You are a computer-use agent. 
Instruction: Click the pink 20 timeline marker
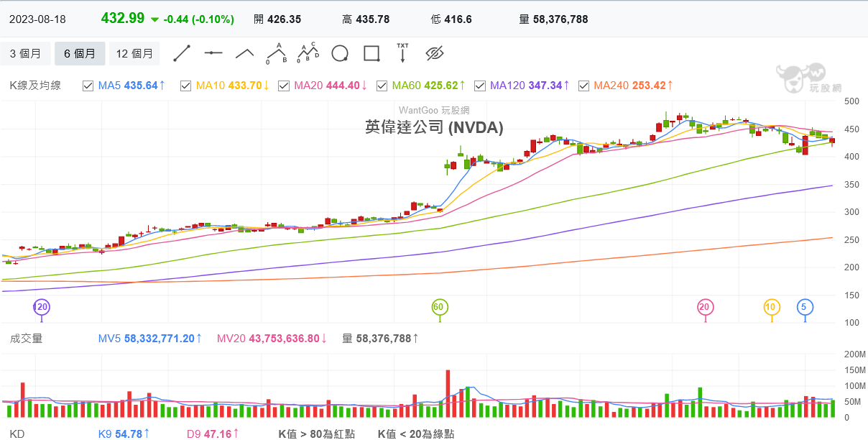pyautogui.click(x=706, y=307)
